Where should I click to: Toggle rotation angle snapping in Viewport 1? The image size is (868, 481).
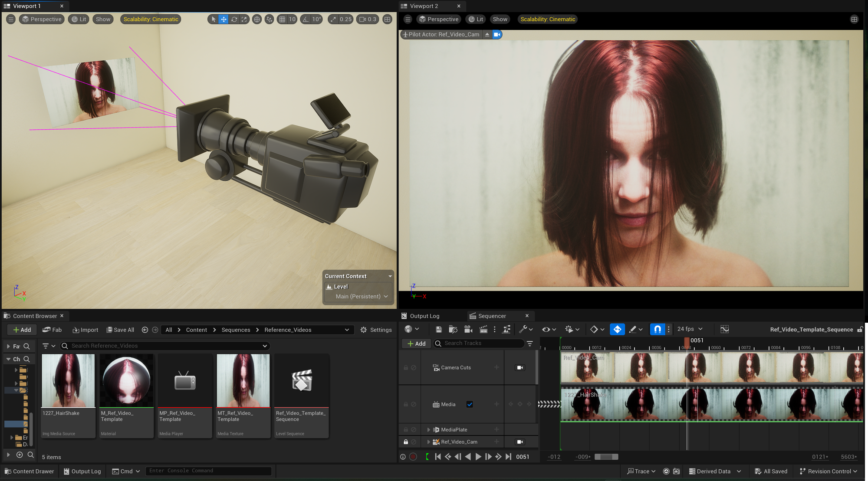click(x=306, y=19)
